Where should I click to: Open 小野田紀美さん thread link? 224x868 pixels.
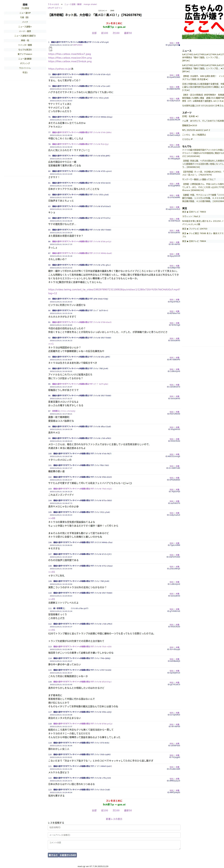click(x=203, y=187)
